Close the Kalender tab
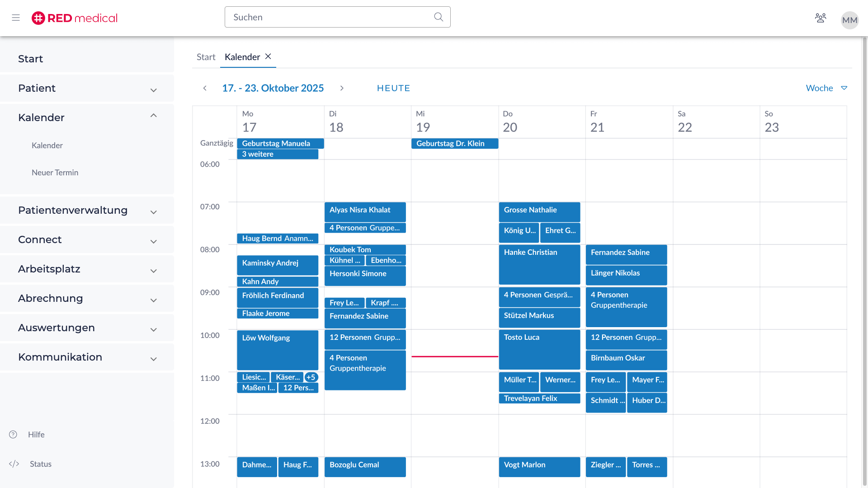This screenshot has width=868, height=488. pos(268,56)
